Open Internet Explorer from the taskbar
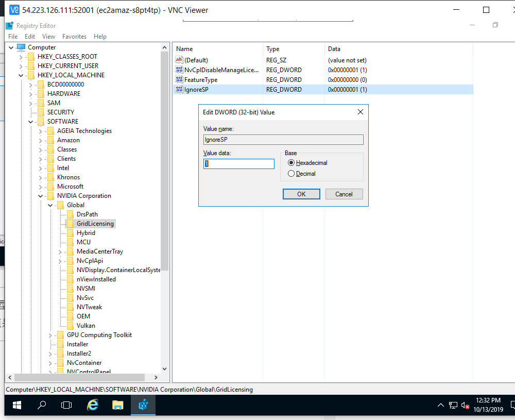 click(x=93, y=405)
